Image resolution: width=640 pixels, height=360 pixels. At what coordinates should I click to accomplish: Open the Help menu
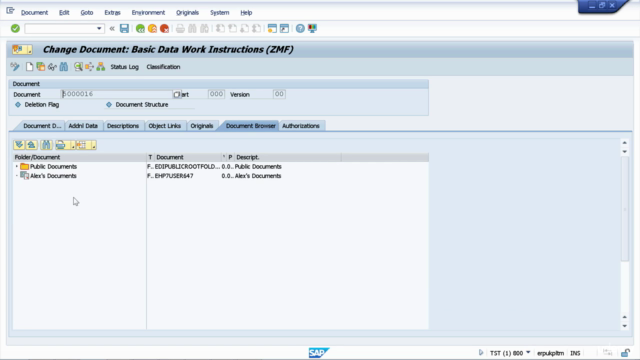(246, 13)
